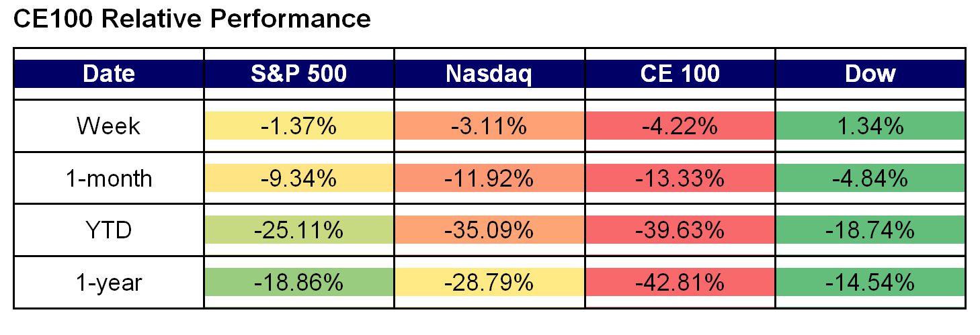Click the 1-month row label
980x335 pixels.
tap(108, 179)
